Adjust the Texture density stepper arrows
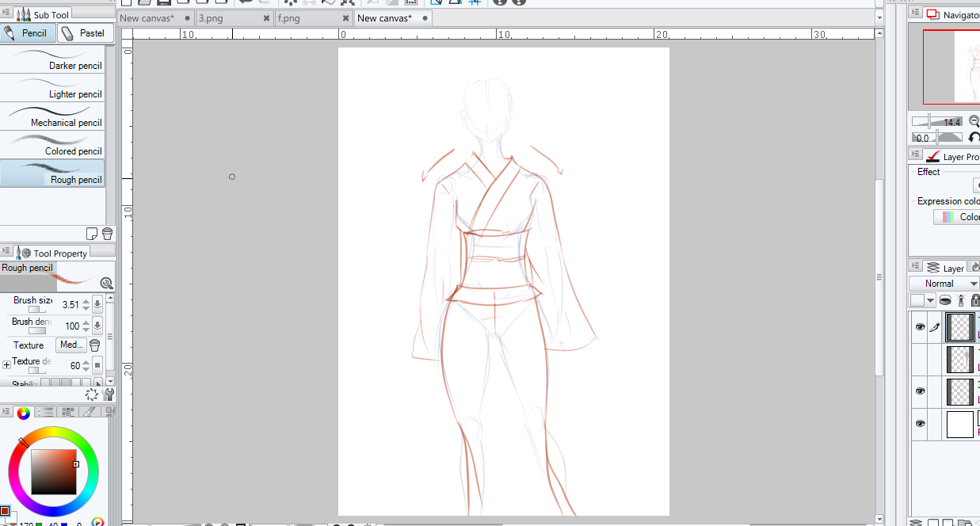This screenshot has height=526, width=980. click(86, 365)
